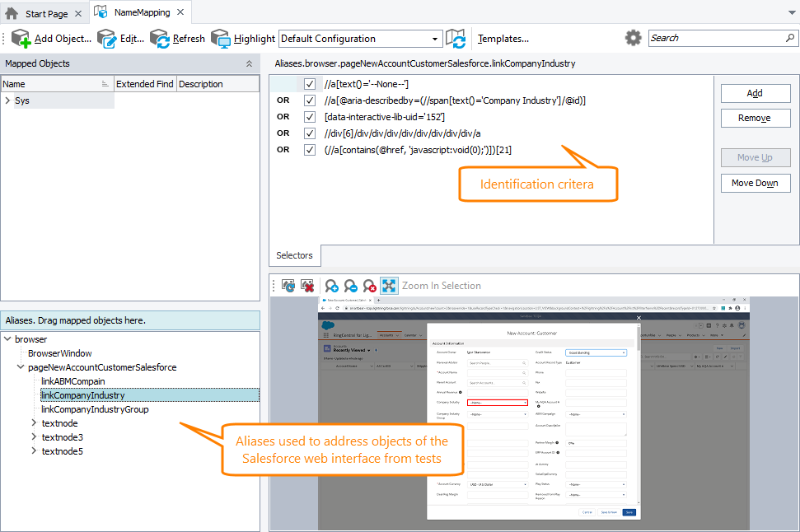This screenshot has width=800, height=532.
Task: Expand the Sys node in Mapped Objects
Action: tap(8, 100)
